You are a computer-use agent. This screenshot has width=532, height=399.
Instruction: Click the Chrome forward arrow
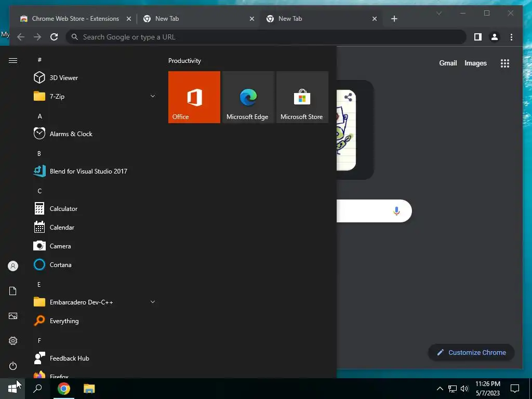click(x=37, y=37)
